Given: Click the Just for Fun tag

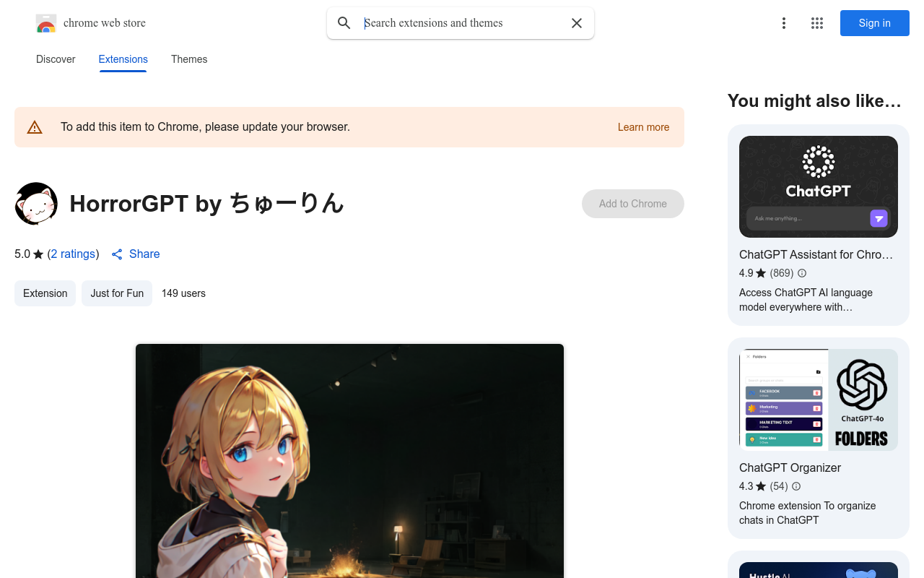Looking at the screenshot, I should [x=117, y=293].
